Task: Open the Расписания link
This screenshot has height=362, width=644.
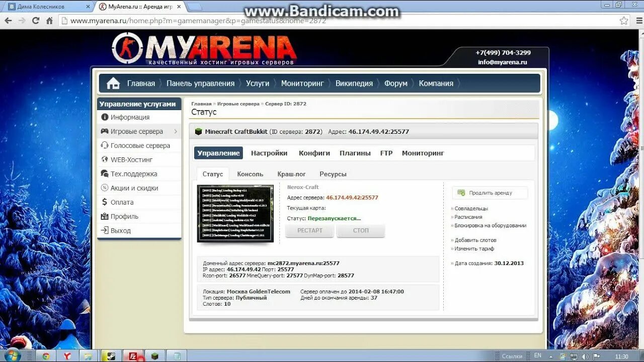Action: (x=468, y=217)
